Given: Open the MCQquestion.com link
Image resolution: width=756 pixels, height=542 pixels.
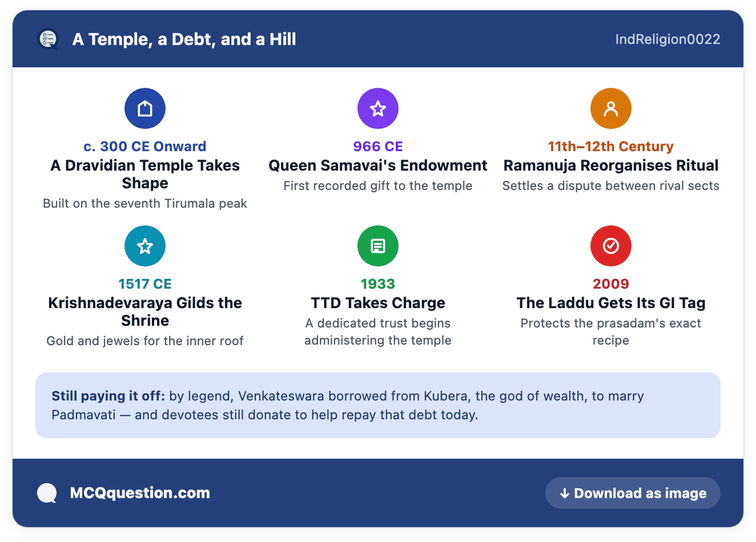Looking at the screenshot, I should point(140,493).
